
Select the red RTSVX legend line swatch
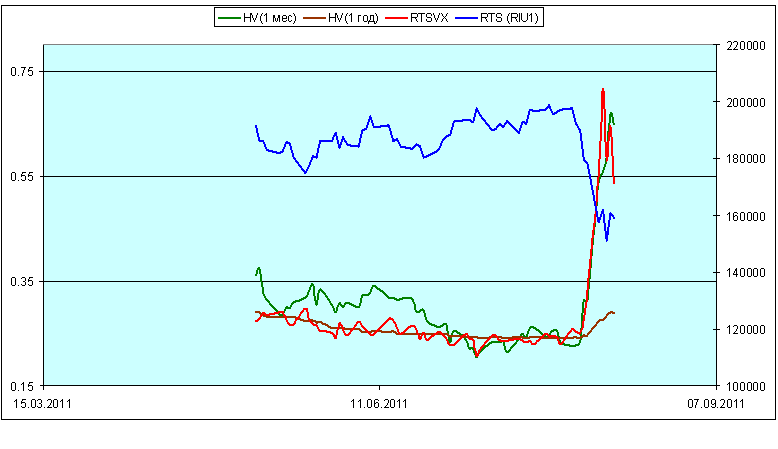[x=396, y=18]
